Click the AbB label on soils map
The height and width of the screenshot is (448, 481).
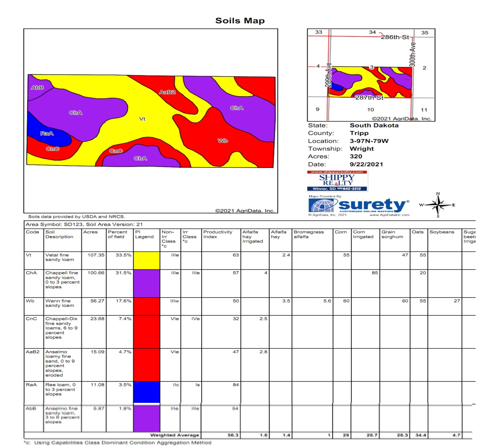pos(38,88)
